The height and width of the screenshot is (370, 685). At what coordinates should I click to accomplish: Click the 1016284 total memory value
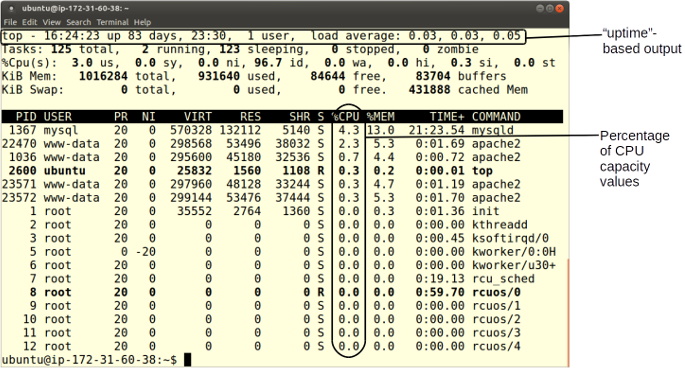pyautogui.click(x=103, y=76)
